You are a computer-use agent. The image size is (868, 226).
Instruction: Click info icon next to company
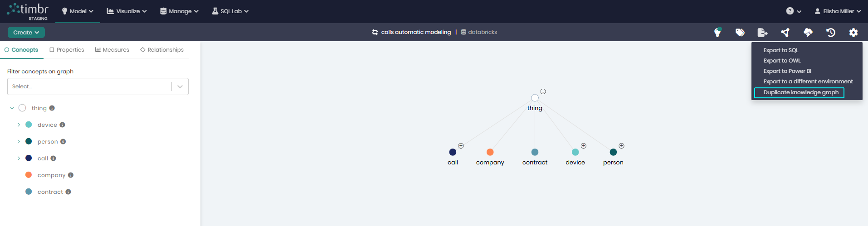click(71, 175)
